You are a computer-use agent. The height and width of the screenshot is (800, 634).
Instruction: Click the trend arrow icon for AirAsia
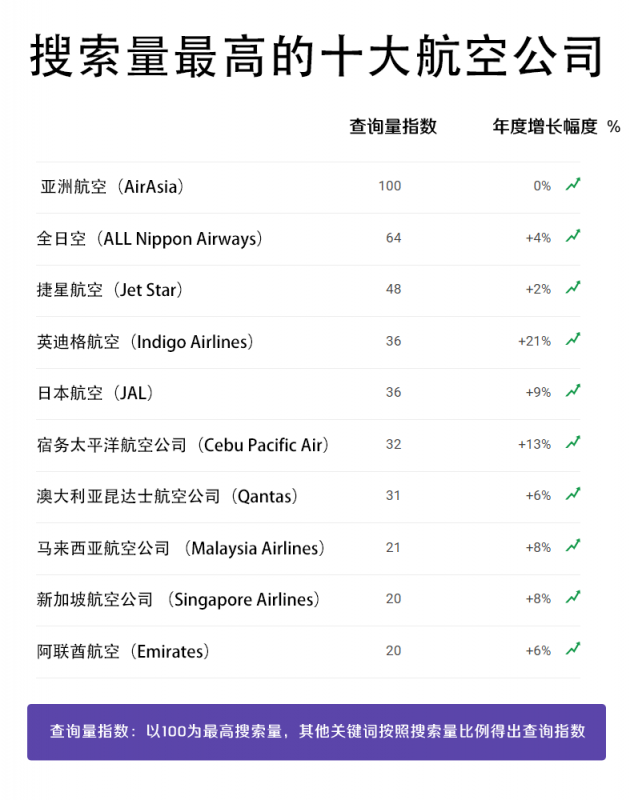[x=573, y=185]
